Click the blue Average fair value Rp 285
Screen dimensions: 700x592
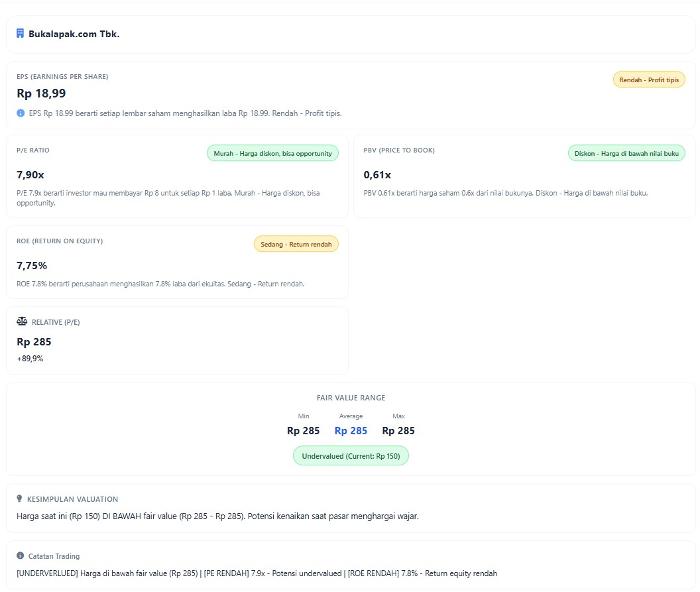[x=351, y=431]
